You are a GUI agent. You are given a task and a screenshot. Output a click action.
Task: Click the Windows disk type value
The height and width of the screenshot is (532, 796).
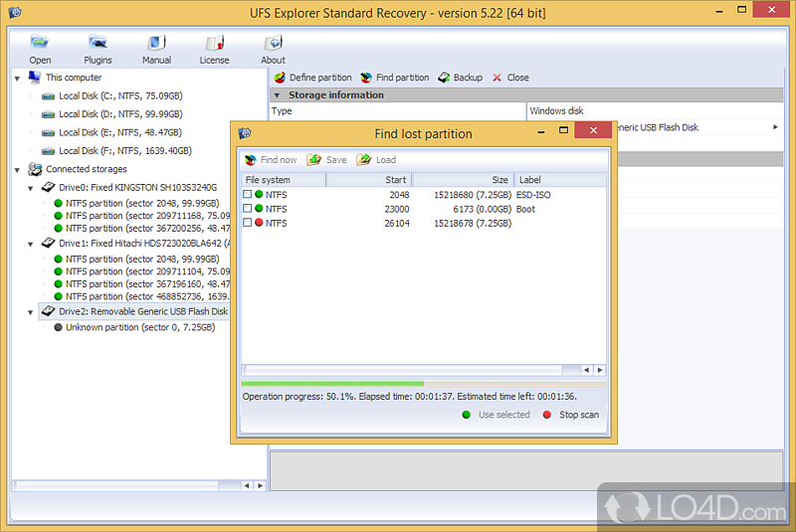point(556,110)
